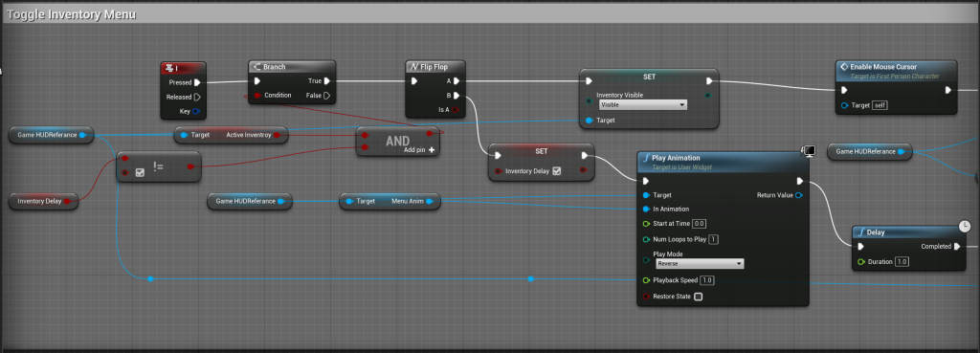This screenshot has height=353, width=980.
Task: Click the Completed exec pin on Delay node
Action: (x=957, y=246)
